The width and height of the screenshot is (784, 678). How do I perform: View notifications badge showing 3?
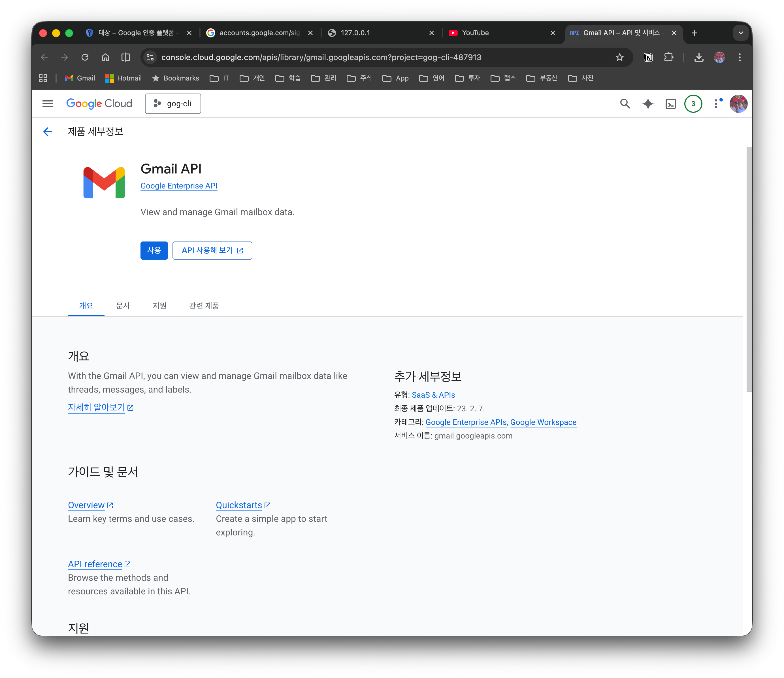[x=694, y=104]
